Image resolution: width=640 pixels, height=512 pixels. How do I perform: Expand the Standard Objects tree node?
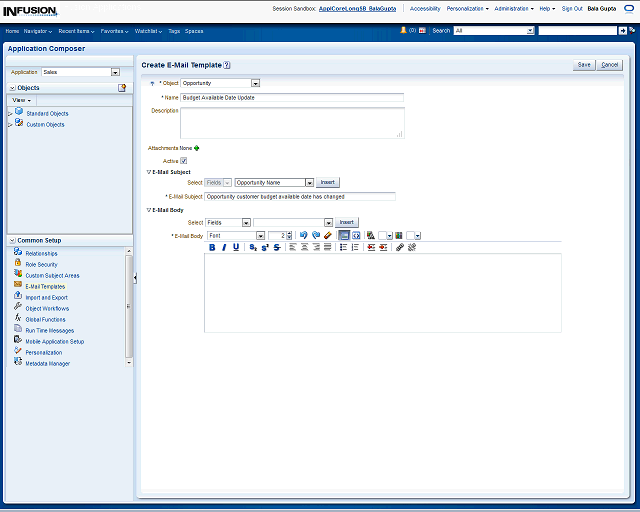point(10,113)
